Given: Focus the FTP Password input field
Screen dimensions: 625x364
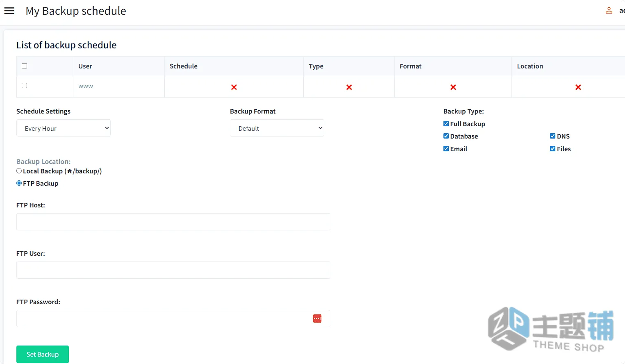Looking at the screenshot, I should [173, 318].
